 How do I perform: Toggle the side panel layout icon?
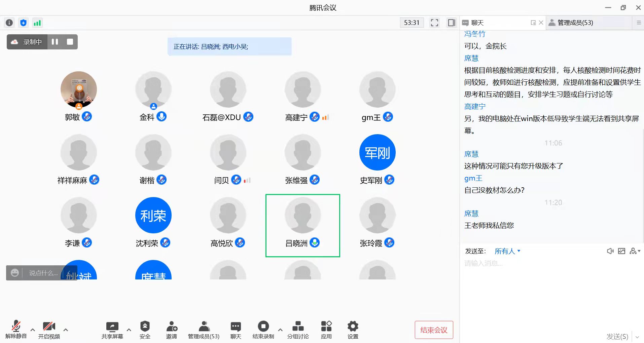pos(452,23)
